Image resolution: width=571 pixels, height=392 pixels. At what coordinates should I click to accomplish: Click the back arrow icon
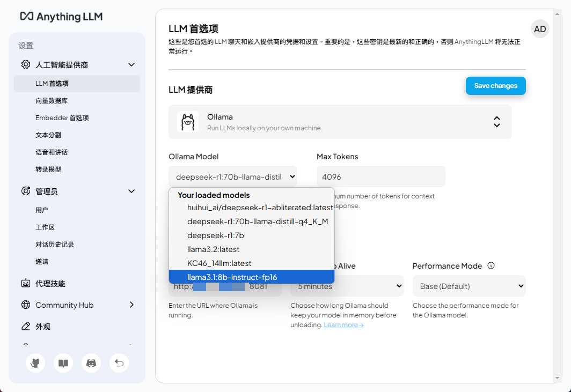119,363
